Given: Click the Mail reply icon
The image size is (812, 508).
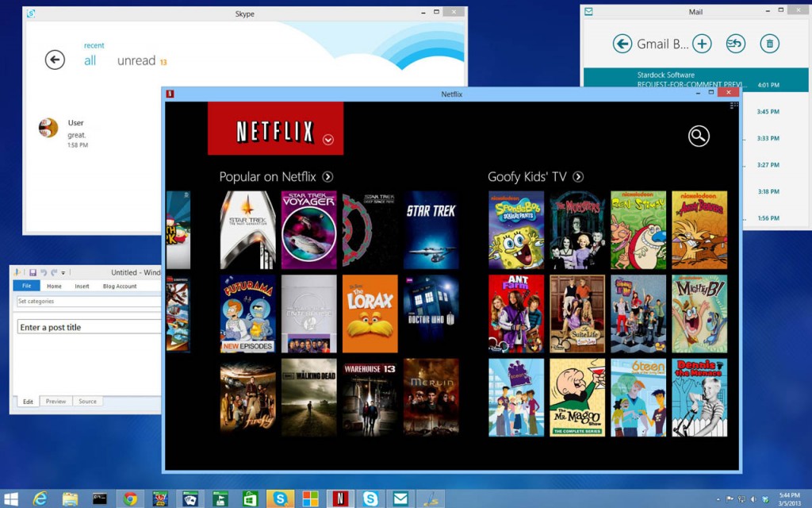Looking at the screenshot, I should pos(735,44).
